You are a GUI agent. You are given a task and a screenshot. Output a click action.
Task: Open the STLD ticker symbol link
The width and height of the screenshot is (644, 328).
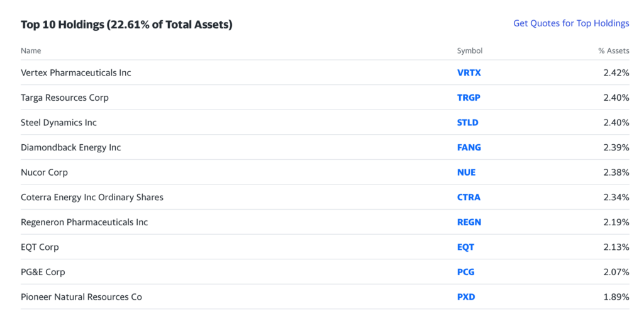coord(467,123)
